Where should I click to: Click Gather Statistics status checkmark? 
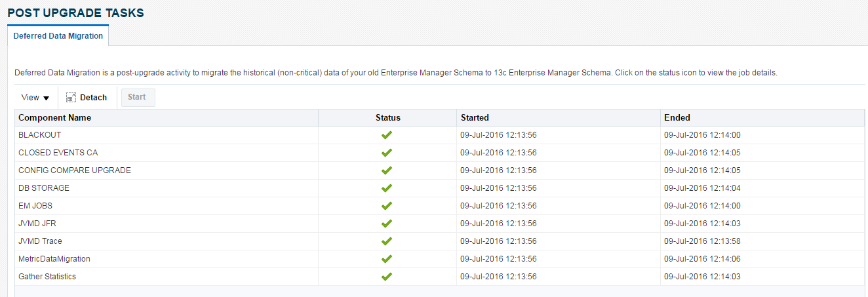[387, 277]
